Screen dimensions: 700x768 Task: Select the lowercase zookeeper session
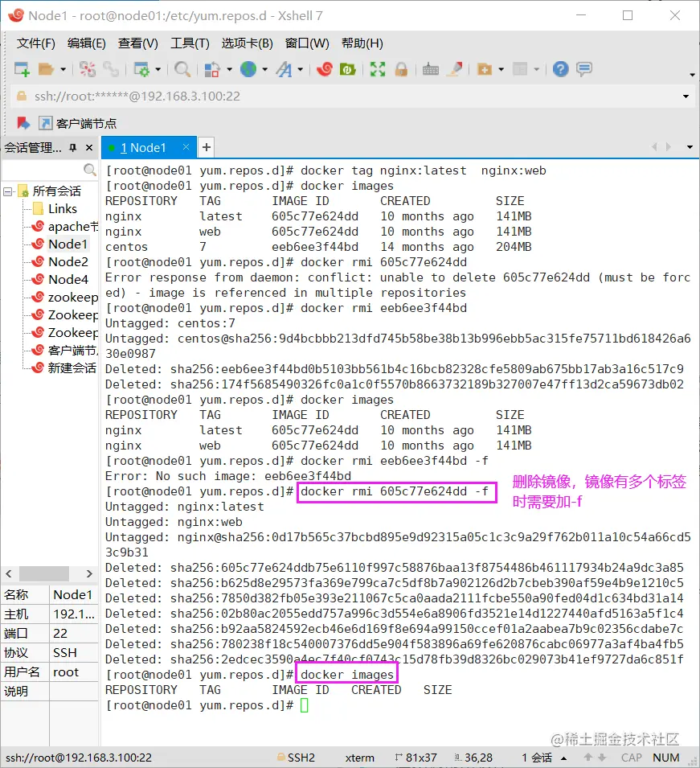tap(64, 298)
